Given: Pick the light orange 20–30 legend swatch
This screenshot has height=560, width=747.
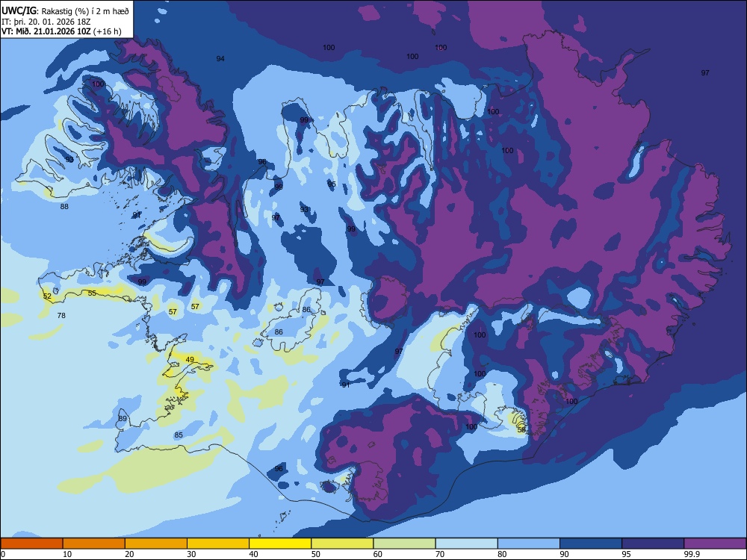Looking at the screenshot, I should tap(156, 544).
